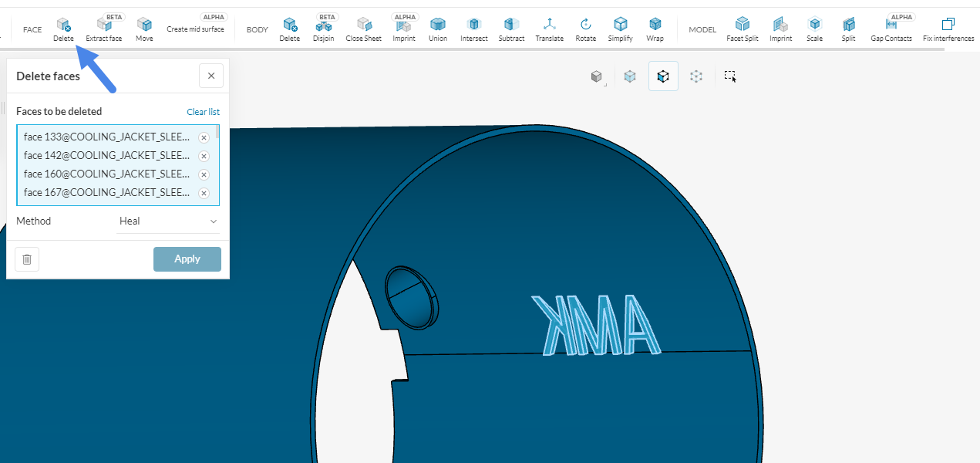Close the Delete faces panel
980x463 pixels.
(x=211, y=76)
